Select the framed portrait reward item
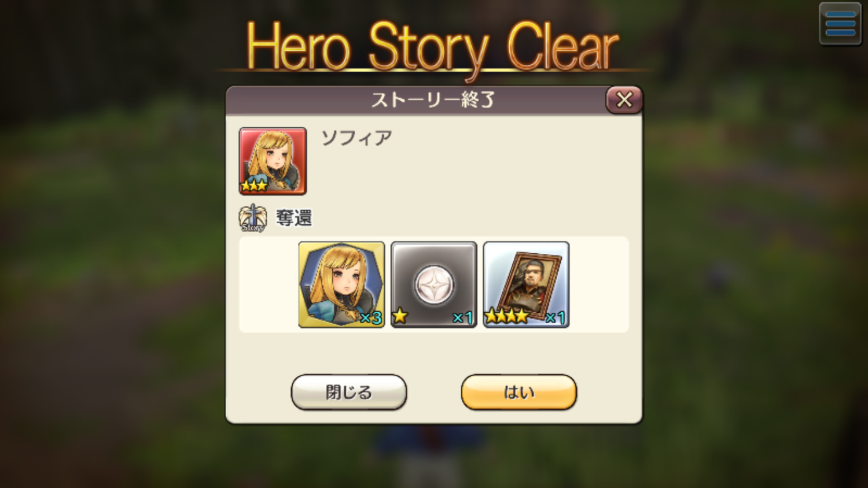Viewport: 868px width, 488px height. coord(526,284)
